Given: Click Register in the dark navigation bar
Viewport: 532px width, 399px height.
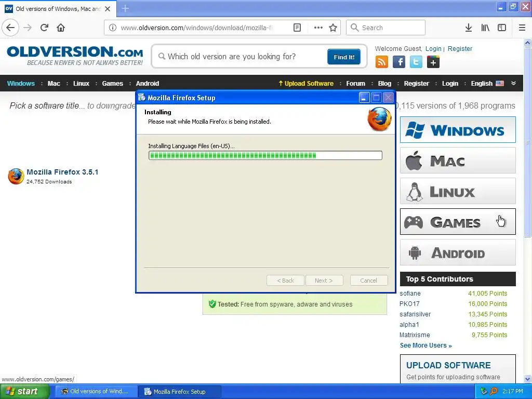Looking at the screenshot, I should 416,84.
